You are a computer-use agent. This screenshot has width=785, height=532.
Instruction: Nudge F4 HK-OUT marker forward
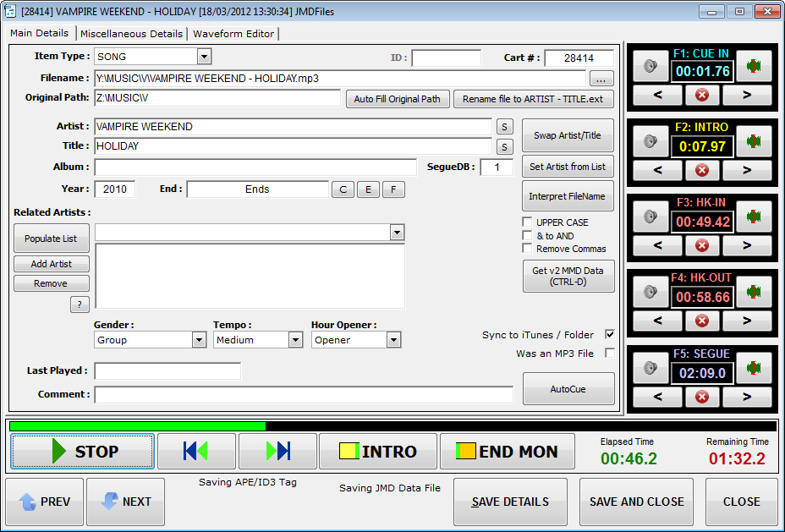[x=747, y=321]
